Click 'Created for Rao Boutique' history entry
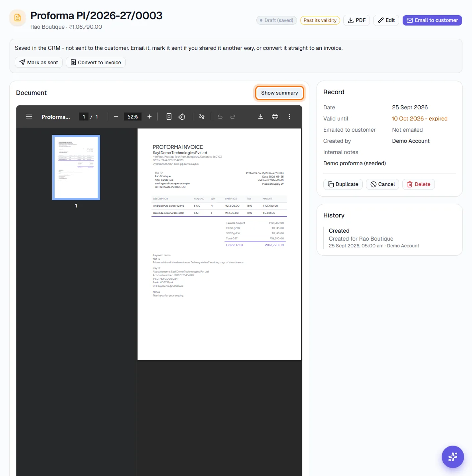Viewport: 472px width, 476px height. pyautogui.click(x=361, y=239)
